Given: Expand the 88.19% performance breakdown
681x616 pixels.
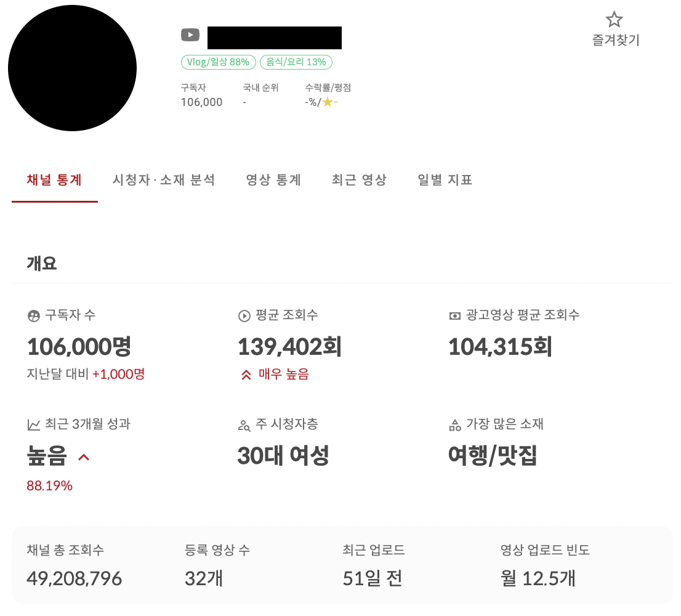Looking at the screenshot, I should point(50,485).
